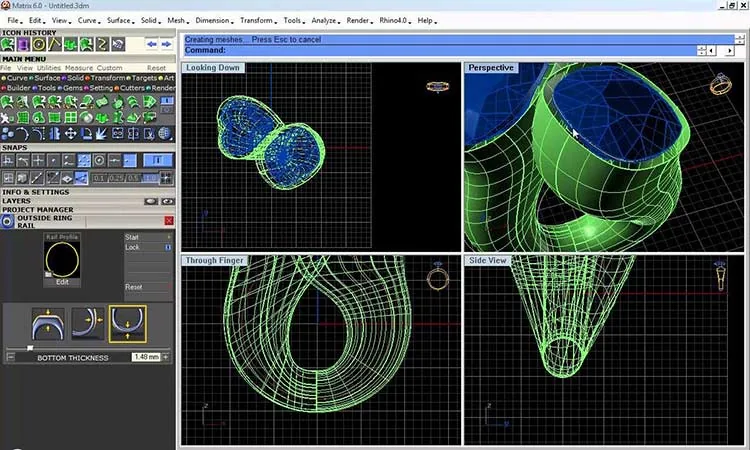Click the globe icon in the transform row

click(x=165, y=134)
